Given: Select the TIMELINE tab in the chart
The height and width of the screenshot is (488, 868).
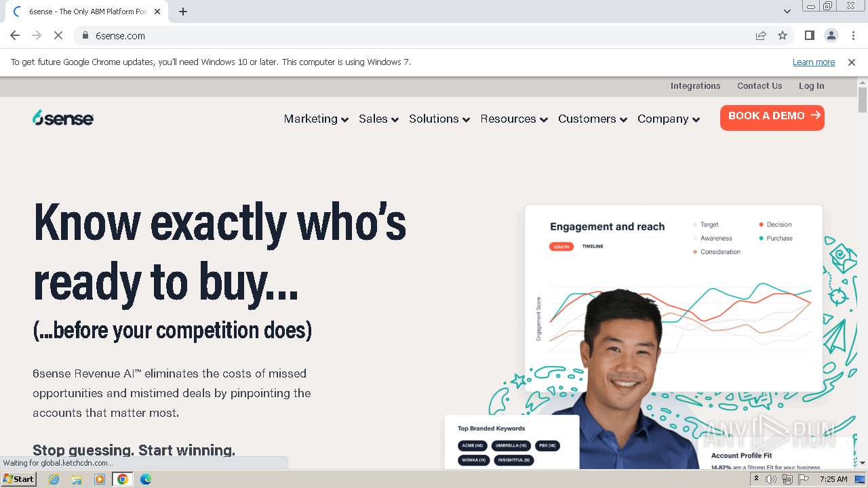Looking at the screenshot, I should (593, 247).
